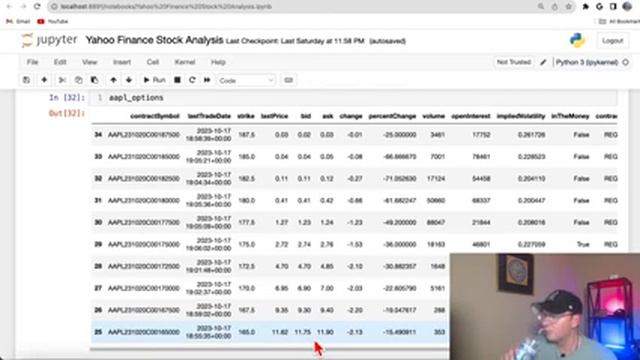Click the strike column header

[x=246, y=116]
